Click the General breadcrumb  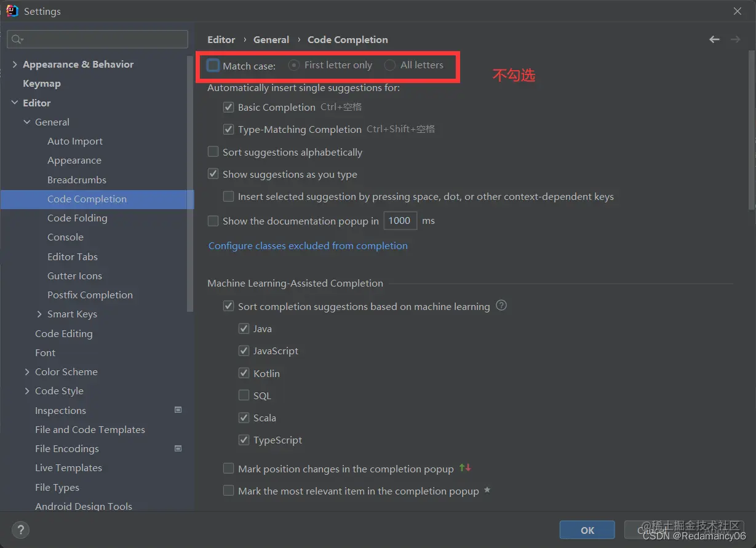point(271,39)
